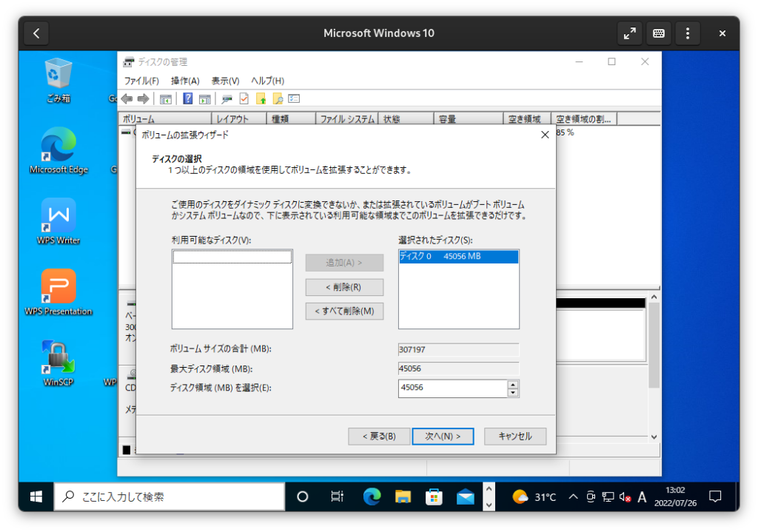Click the network tray icon
The image size is (758, 532).
click(x=608, y=496)
